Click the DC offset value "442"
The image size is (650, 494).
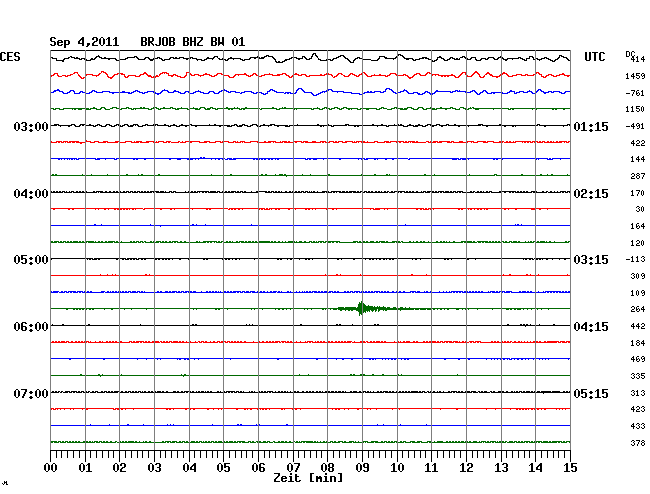tap(638, 326)
